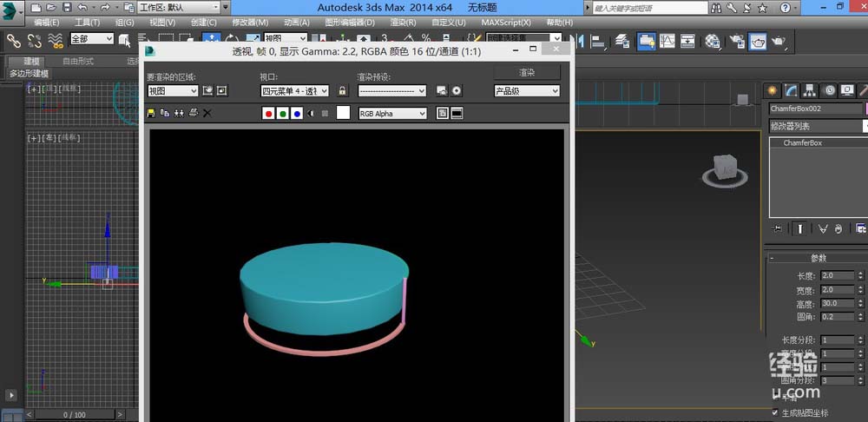868x422 pixels.
Task: Open Rendered Frame Window with teapot icon
Action: coord(758,41)
